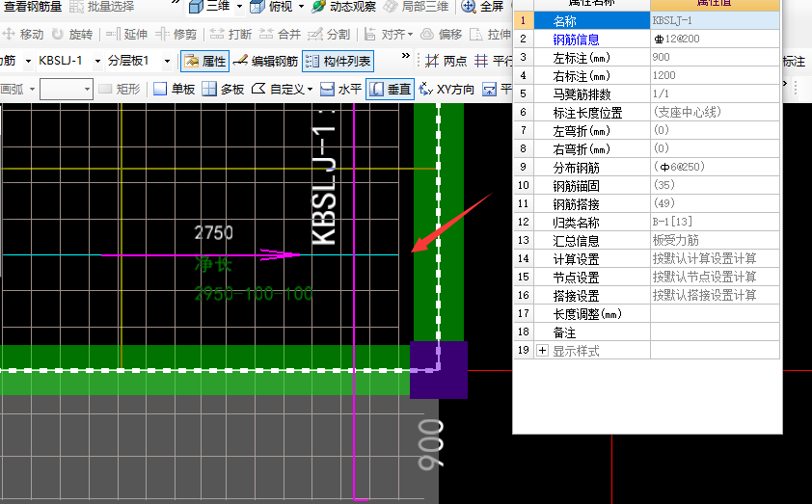Image resolution: width=812 pixels, height=504 pixels.
Task: Click the 标注长度位置 value (支座中心线)
Action: tap(715, 113)
